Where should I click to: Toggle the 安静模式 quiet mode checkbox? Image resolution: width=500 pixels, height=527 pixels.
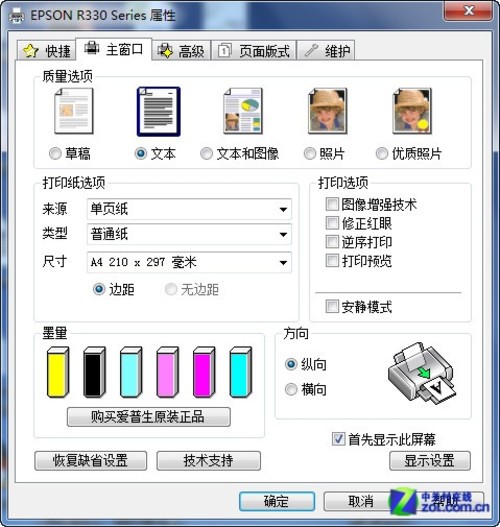[x=332, y=306]
